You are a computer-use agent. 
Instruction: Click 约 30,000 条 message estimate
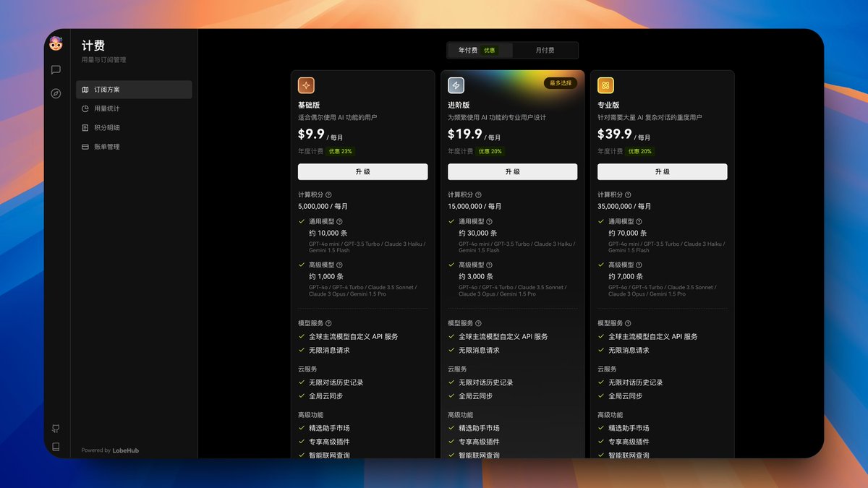(478, 234)
